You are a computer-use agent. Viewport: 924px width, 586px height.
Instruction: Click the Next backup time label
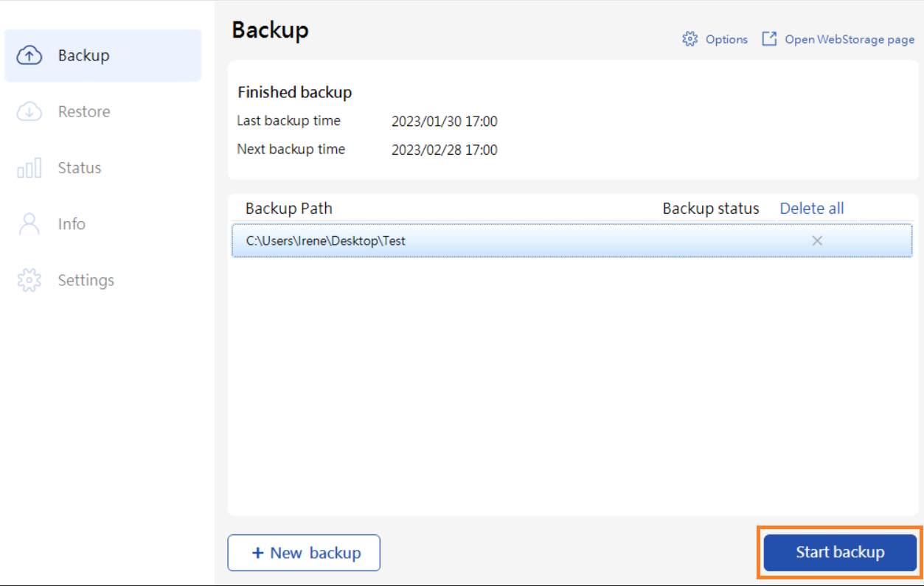(291, 149)
